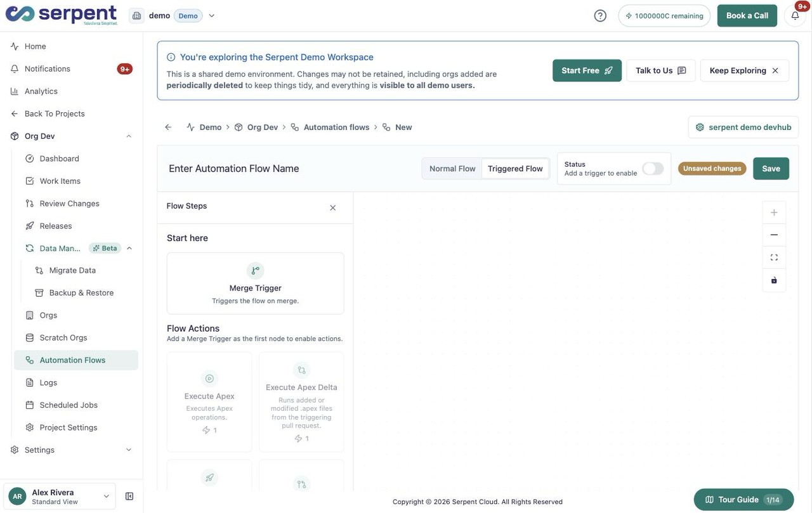This screenshot has height=513, width=812.
Task: Open the Alex Rivera user menu chevron
Action: pyautogui.click(x=107, y=497)
